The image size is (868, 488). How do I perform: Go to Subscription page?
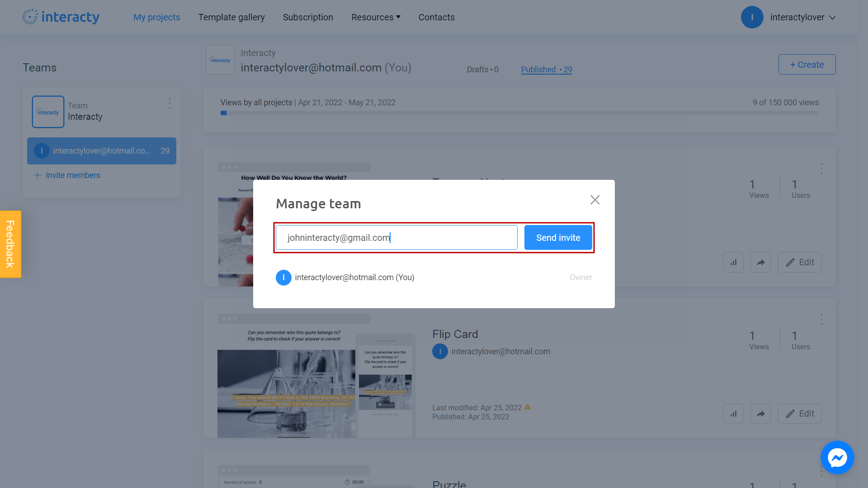(x=308, y=17)
